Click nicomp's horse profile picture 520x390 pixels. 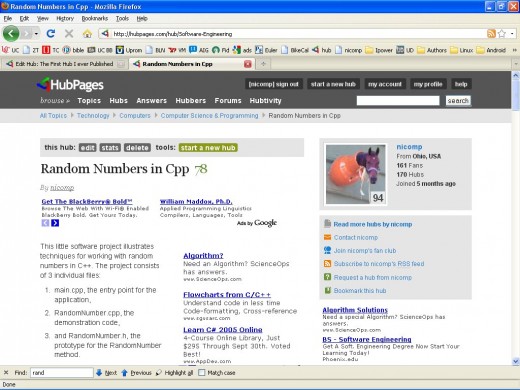tap(356, 174)
